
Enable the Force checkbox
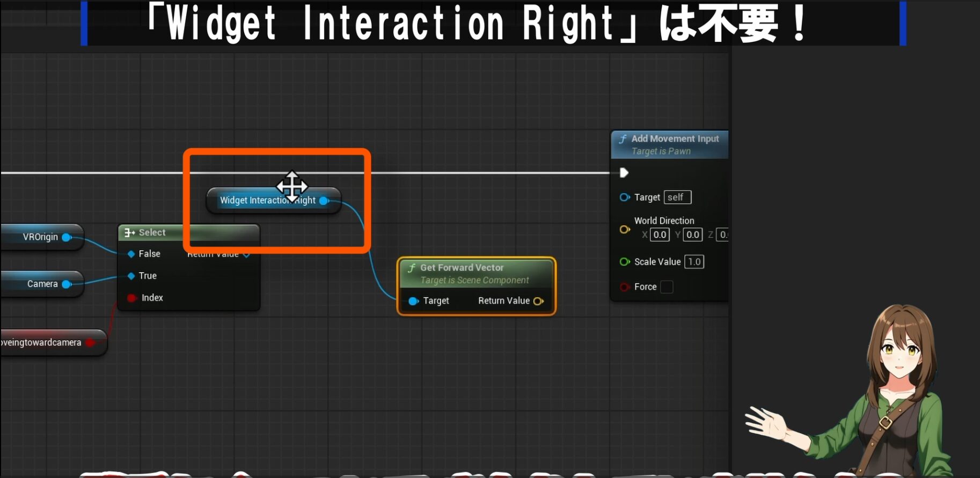click(x=667, y=287)
